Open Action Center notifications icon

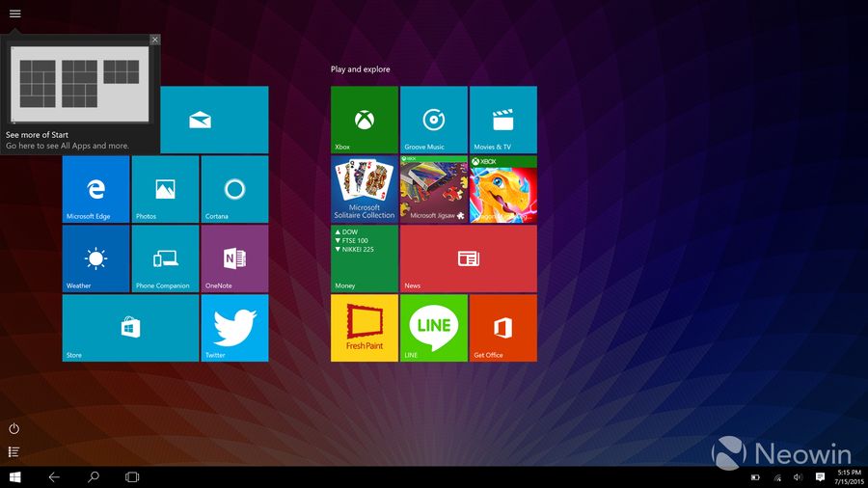pyautogui.click(x=820, y=477)
